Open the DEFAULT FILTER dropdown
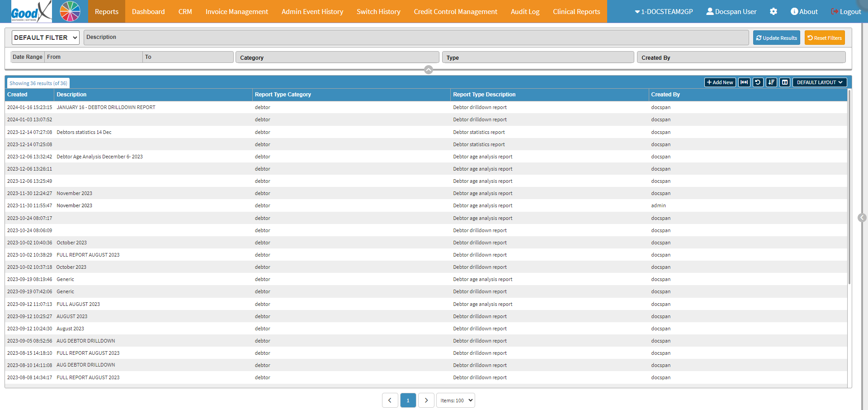Image resolution: width=868 pixels, height=410 pixels. point(46,38)
